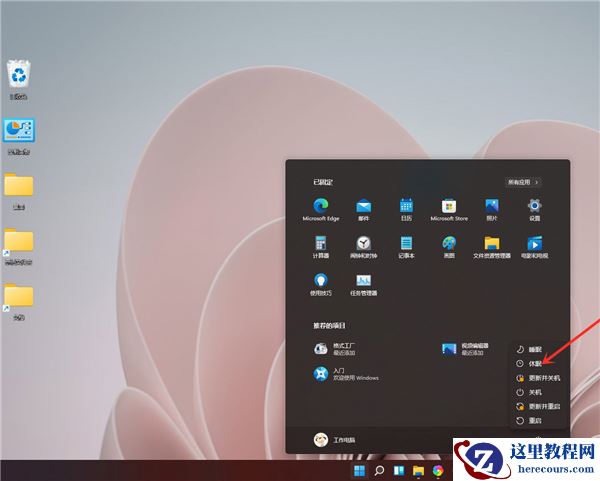The width and height of the screenshot is (600, 481).
Task: Open the 日历 Calendar app
Action: 406,209
